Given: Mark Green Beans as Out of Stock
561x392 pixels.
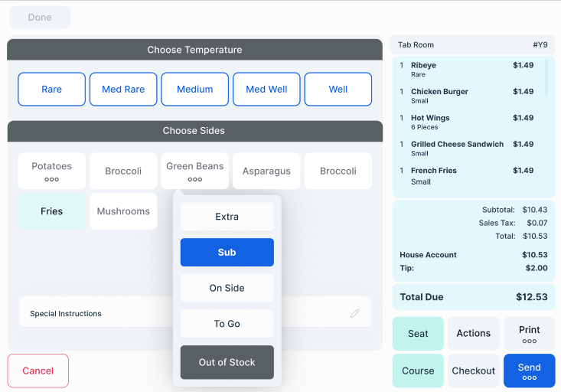Looking at the screenshot, I should tap(227, 362).
